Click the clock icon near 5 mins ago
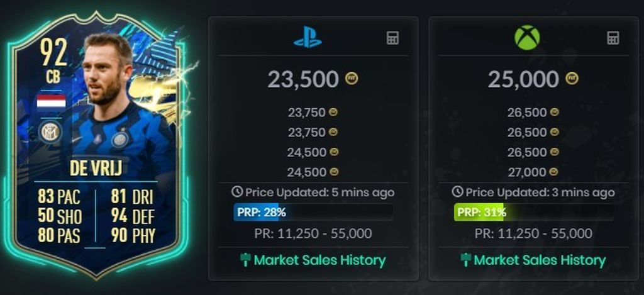 pyautogui.click(x=236, y=191)
